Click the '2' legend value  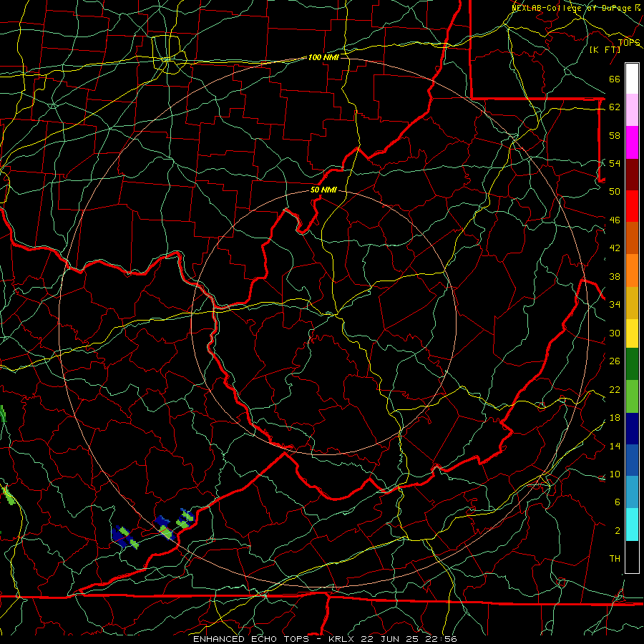point(617,531)
